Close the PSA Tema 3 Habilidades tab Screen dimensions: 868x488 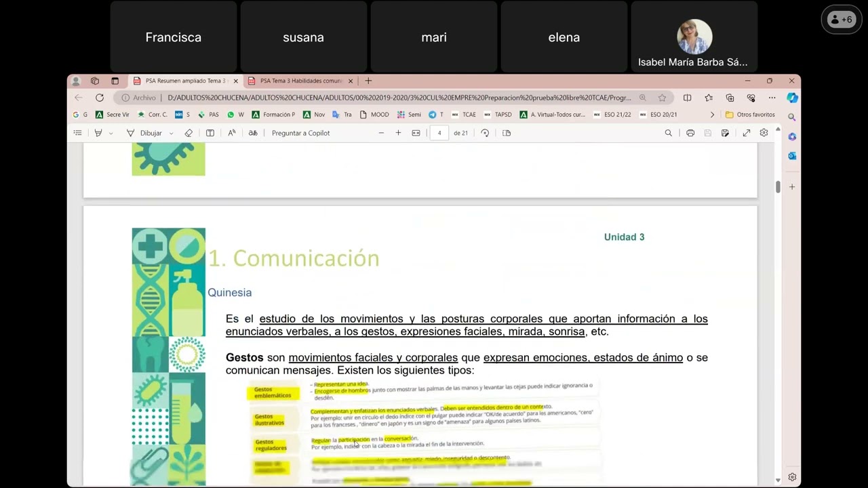351,81
